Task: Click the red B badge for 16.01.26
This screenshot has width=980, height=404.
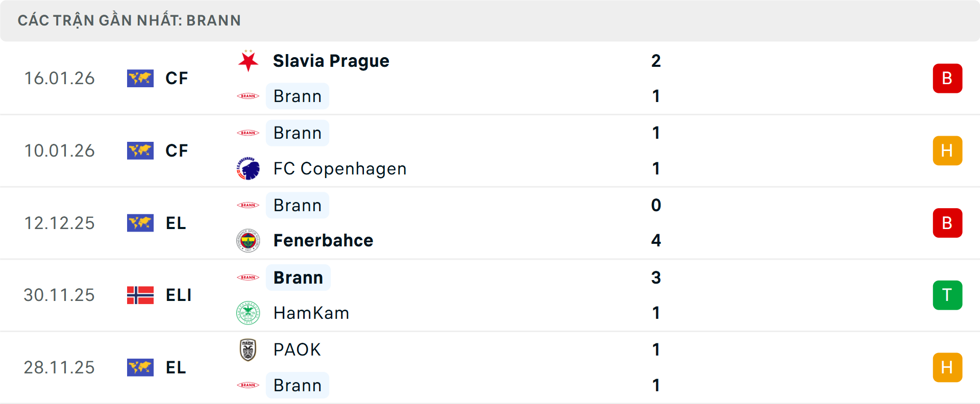Action: click(947, 79)
